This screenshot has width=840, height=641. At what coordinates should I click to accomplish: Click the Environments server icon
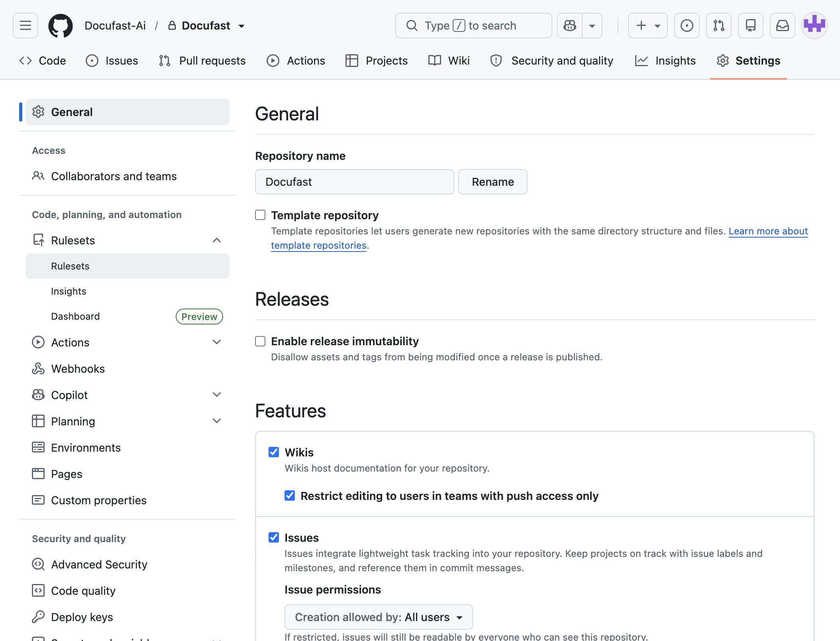pyautogui.click(x=38, y=447)
